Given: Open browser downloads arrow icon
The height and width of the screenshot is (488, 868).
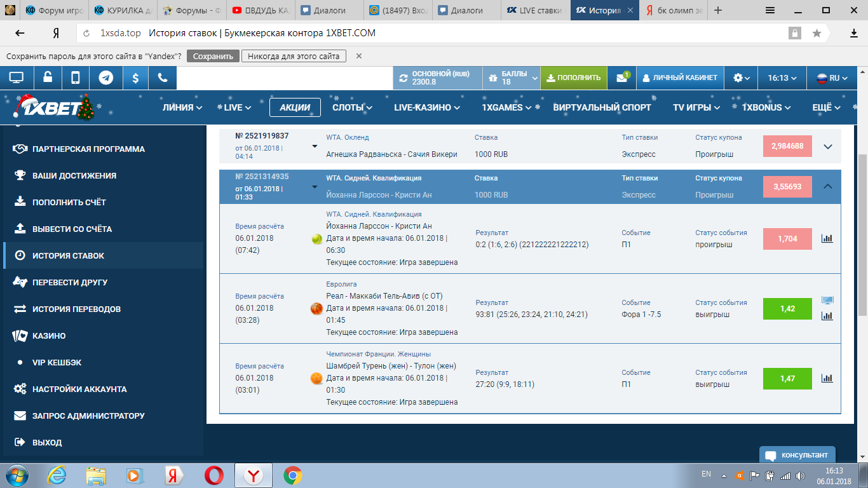Looking at the screenshot, I should [854, 33].
